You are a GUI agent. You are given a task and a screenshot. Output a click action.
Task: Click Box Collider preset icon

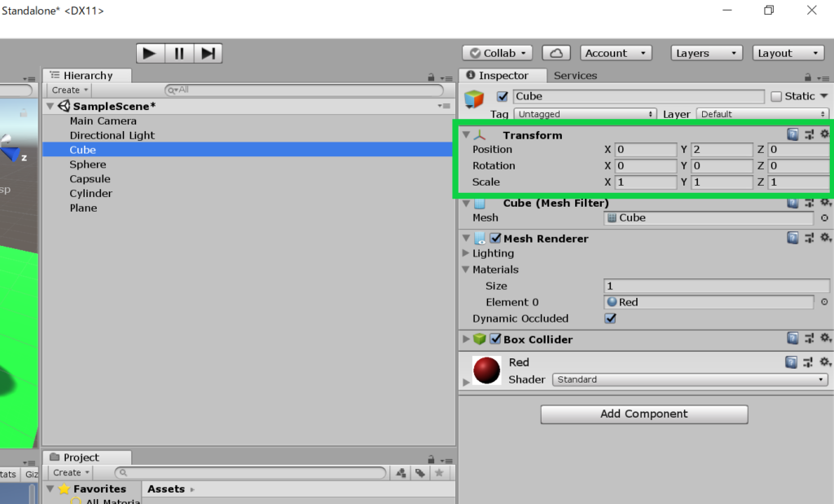(x=809, y=339)
